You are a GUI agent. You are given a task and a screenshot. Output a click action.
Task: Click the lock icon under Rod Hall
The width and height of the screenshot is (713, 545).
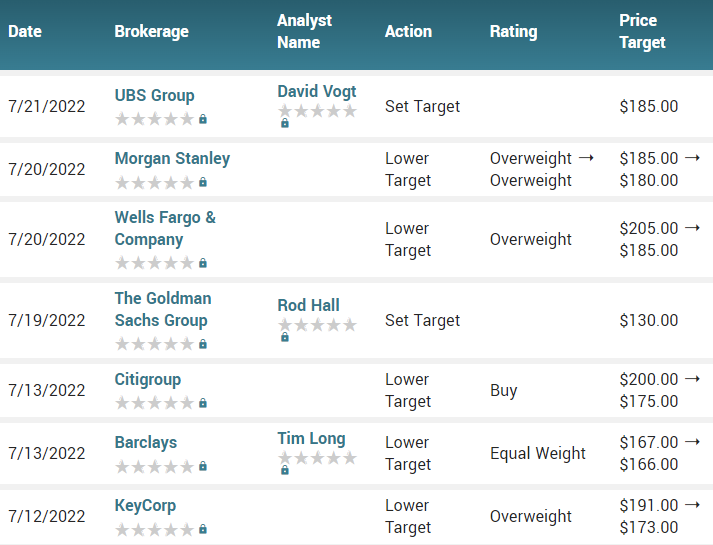pyautogui.click(x=285, y=337)
